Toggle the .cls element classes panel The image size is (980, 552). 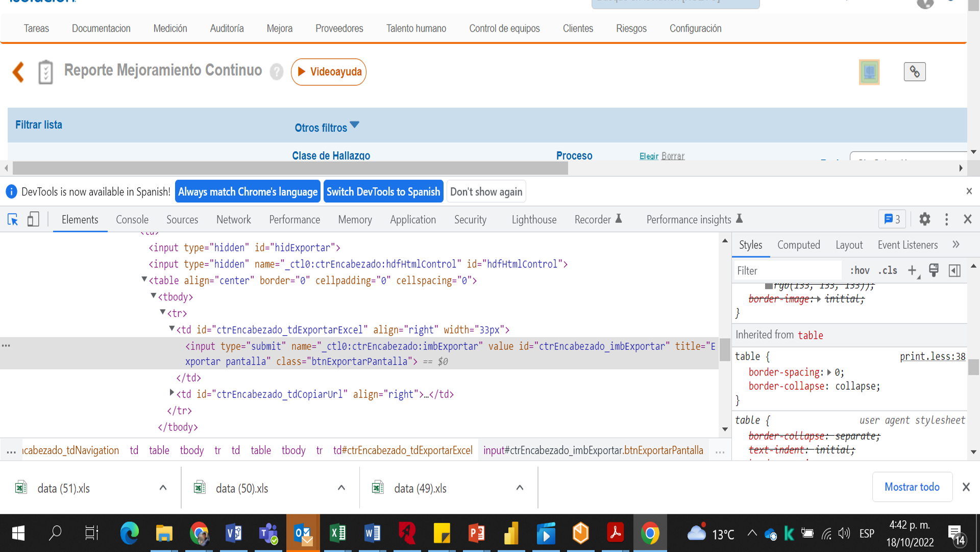tap(888, 270)
